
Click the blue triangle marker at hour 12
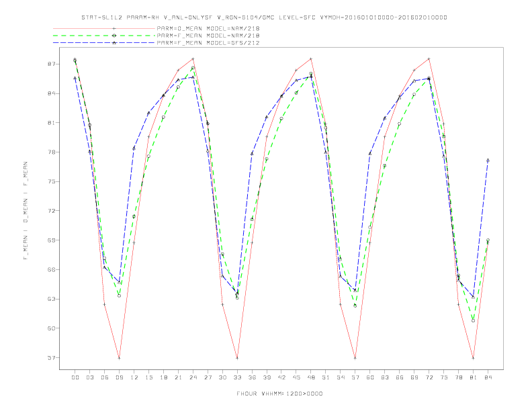(x=134, y=148)
